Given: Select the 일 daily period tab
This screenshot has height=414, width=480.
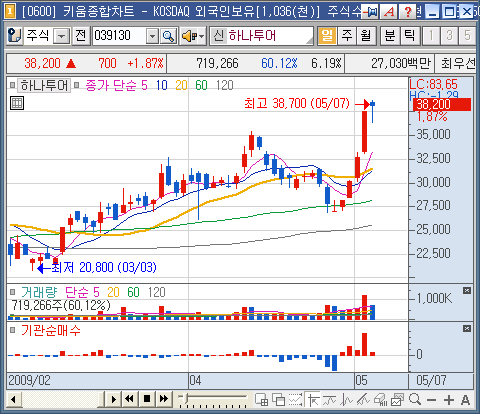Looking at the screenshot, I should tap(327, 36).
